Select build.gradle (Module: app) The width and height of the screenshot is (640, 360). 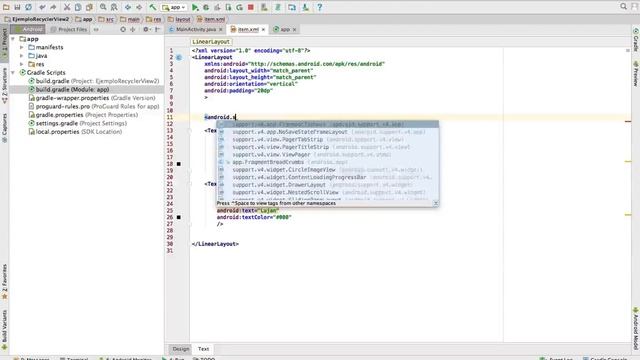click(x=69, y=89)
